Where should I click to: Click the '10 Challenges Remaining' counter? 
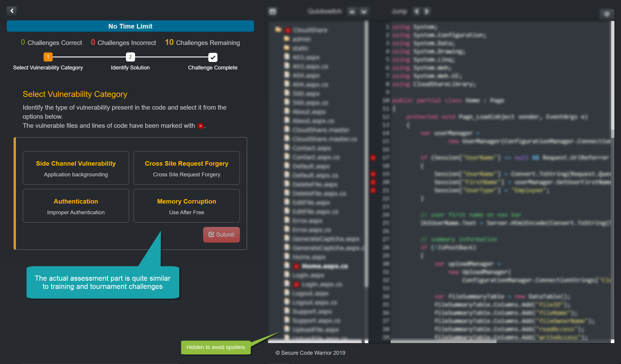[x=202, y=42]
